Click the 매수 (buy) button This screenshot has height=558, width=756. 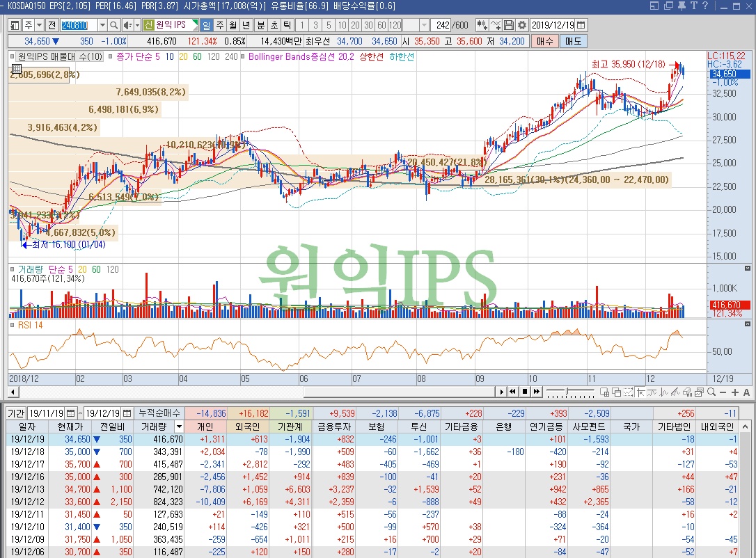tap(545, 42)
